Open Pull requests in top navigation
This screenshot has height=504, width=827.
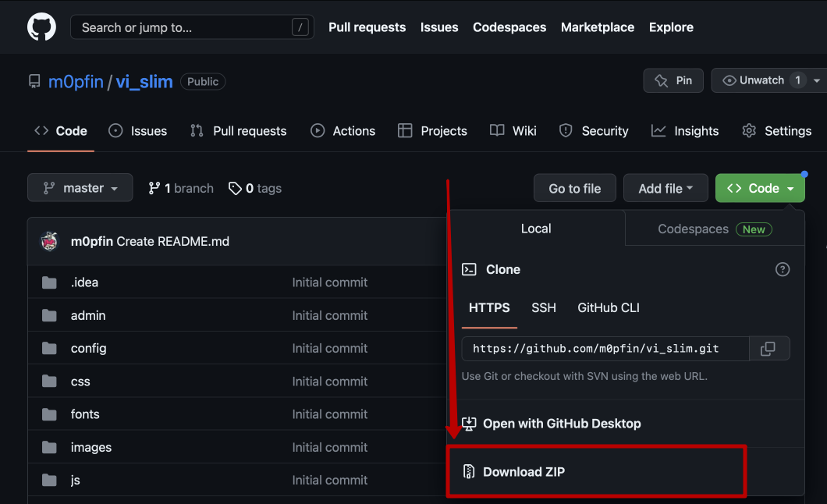(367, 27)
